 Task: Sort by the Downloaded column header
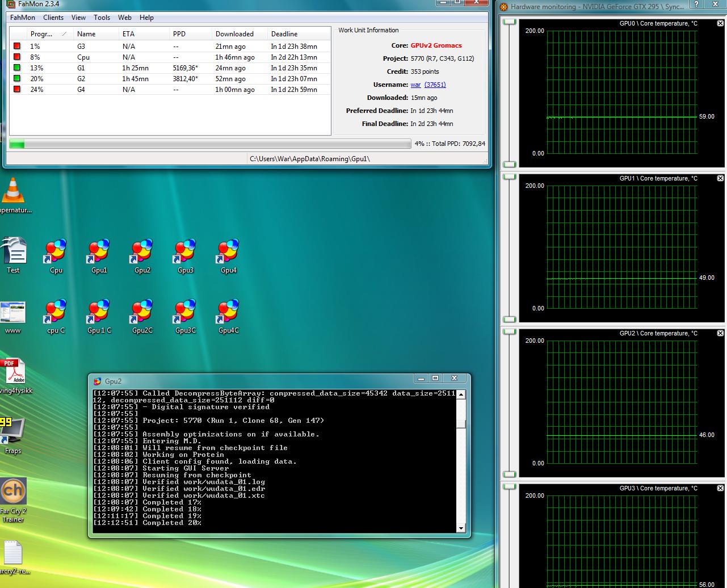pyautogui.click(x=240, y=34)
